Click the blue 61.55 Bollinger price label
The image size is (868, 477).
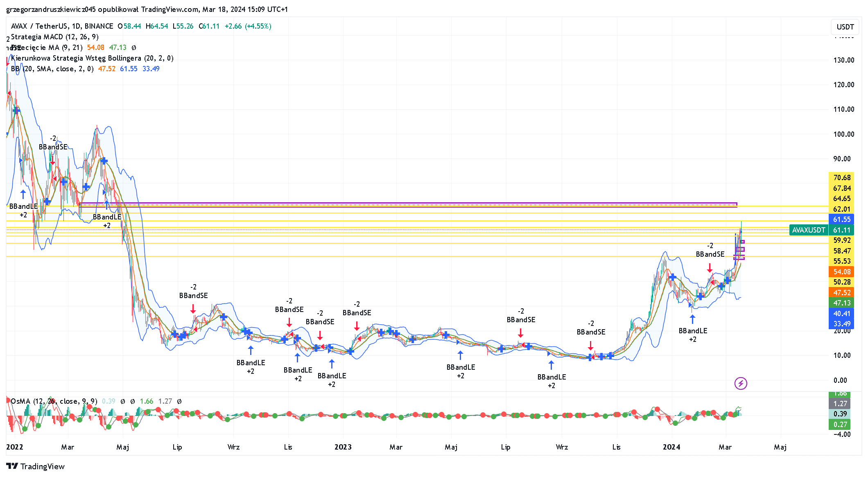point(842,219)
